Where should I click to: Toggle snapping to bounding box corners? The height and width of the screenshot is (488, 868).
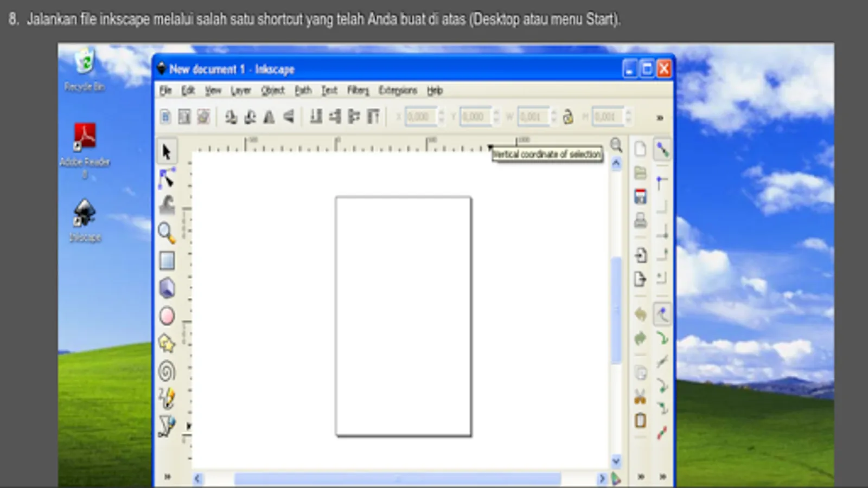[662, 232]
